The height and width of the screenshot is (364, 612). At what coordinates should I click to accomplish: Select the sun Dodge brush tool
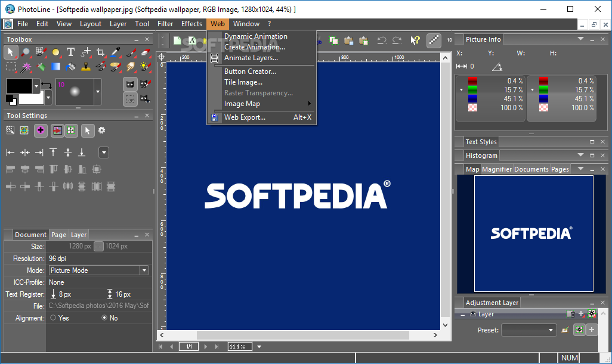click(145, 67)
